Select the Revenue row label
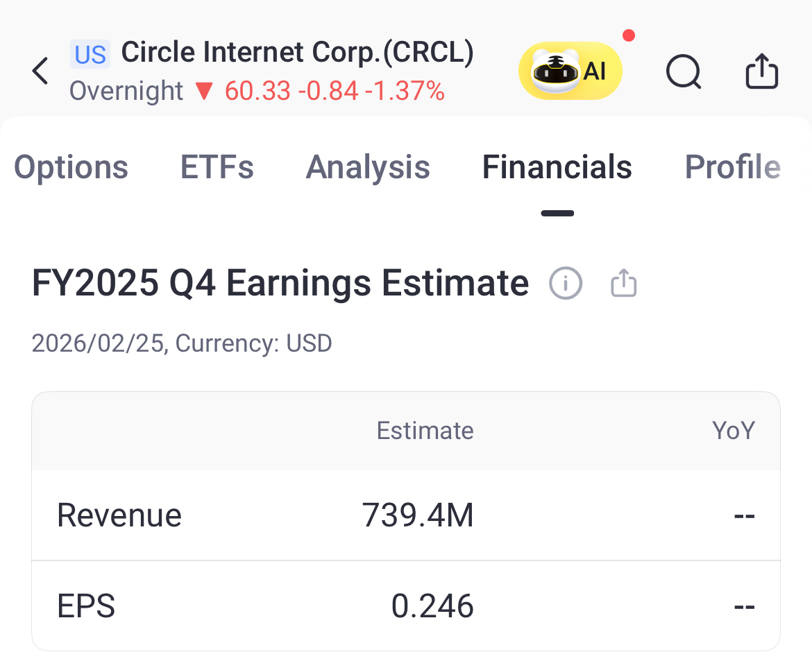The image size is (812, 661). [119, 515]
